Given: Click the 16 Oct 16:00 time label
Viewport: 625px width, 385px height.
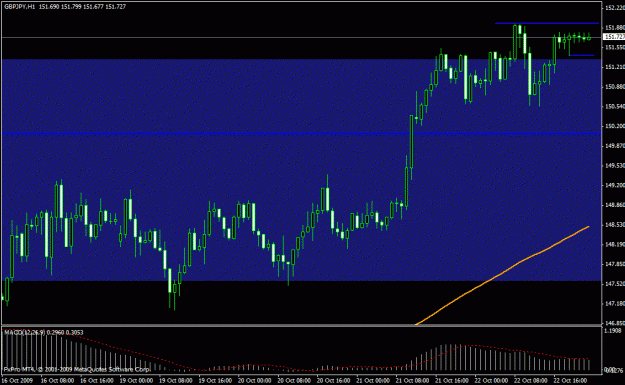Looking at the screenshot, I should [97, 380].
